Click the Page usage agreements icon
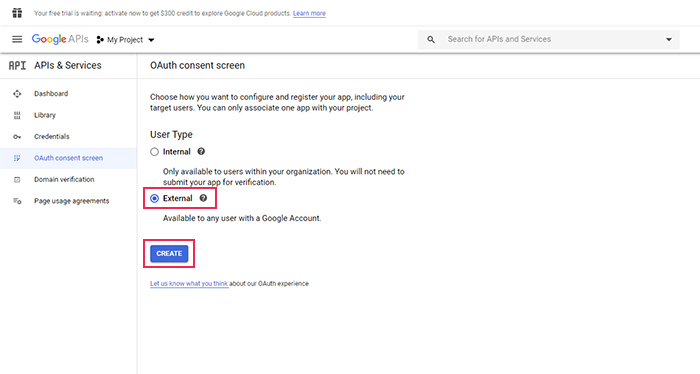 17,201
